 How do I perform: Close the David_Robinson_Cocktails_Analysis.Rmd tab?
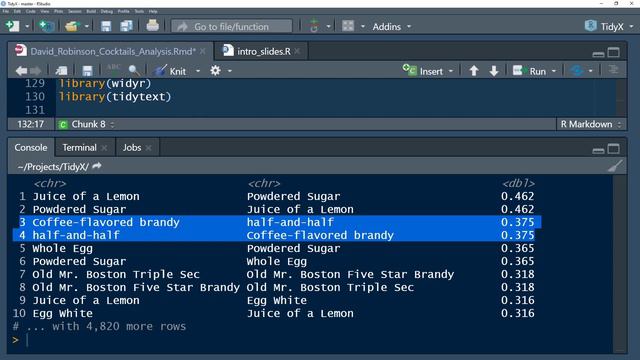pyautogui.click(x=203, y=51)
